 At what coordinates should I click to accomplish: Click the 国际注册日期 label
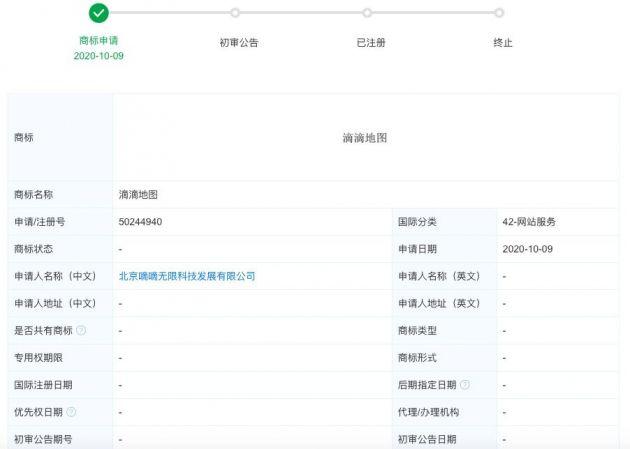click(x=43, y=385)
